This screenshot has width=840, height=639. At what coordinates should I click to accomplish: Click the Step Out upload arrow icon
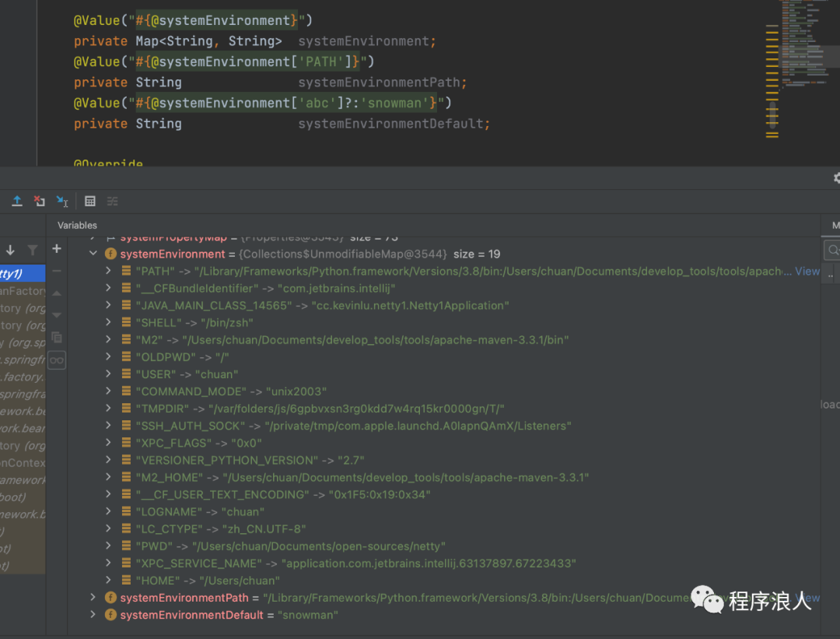pos(17,201)
